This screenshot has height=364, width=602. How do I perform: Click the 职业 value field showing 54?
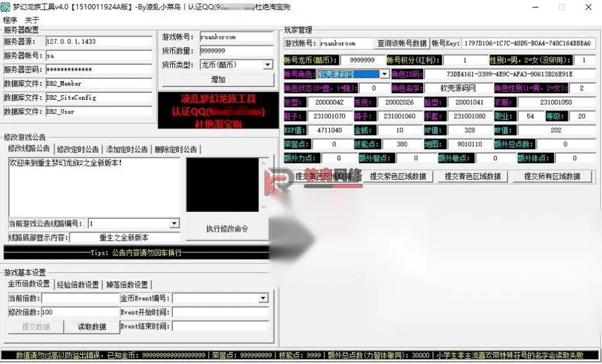pyautogui.click(x=530, y=116)
